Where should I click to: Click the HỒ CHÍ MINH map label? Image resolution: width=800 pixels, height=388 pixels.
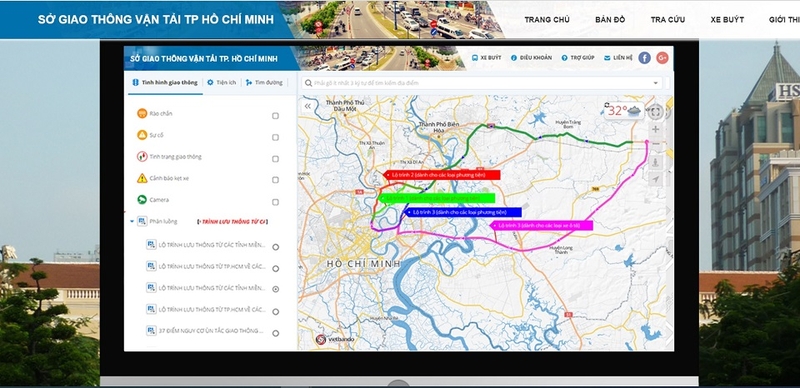point(363,263)
